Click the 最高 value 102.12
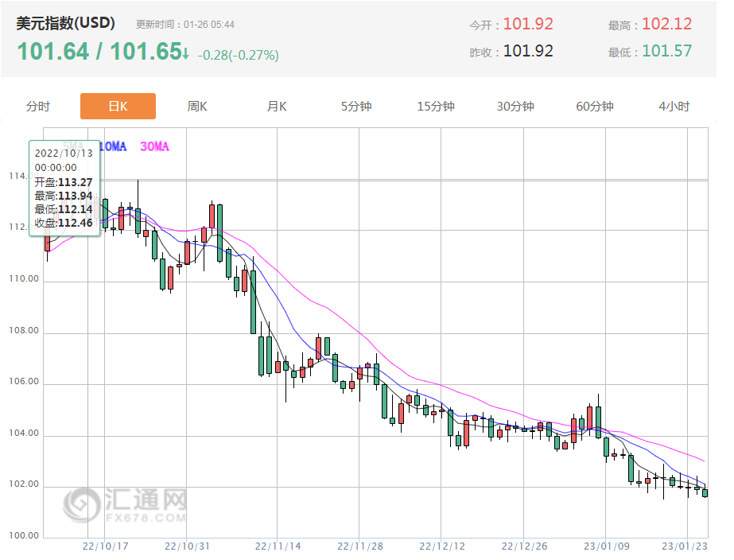 [x=666, y=24]
